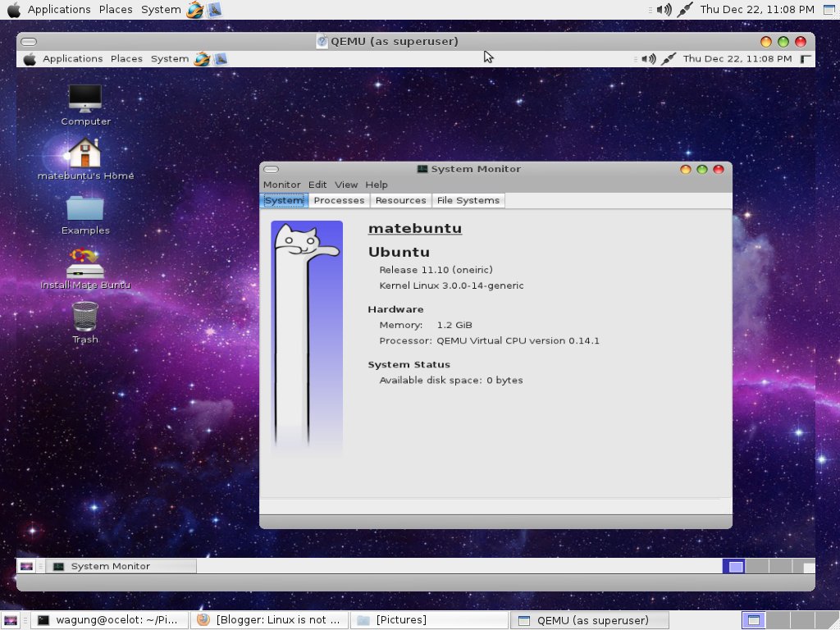
Task: Open the network plug icon in the QEMU guest panel
Action: coord(668,59)
